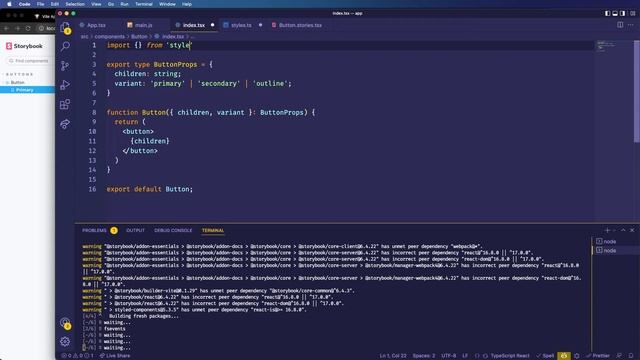Open the Selection menu
Viewport: 640px width, 360px height.
pos(75,4)
